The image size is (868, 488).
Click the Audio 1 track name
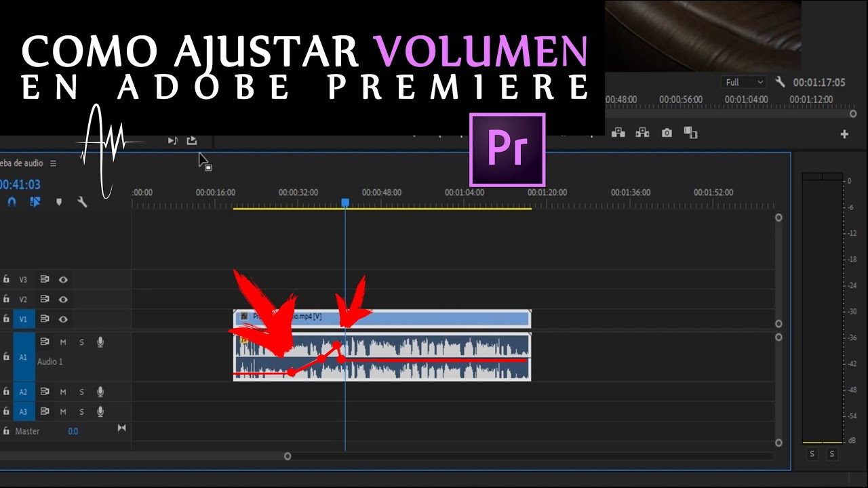[50, 362]
